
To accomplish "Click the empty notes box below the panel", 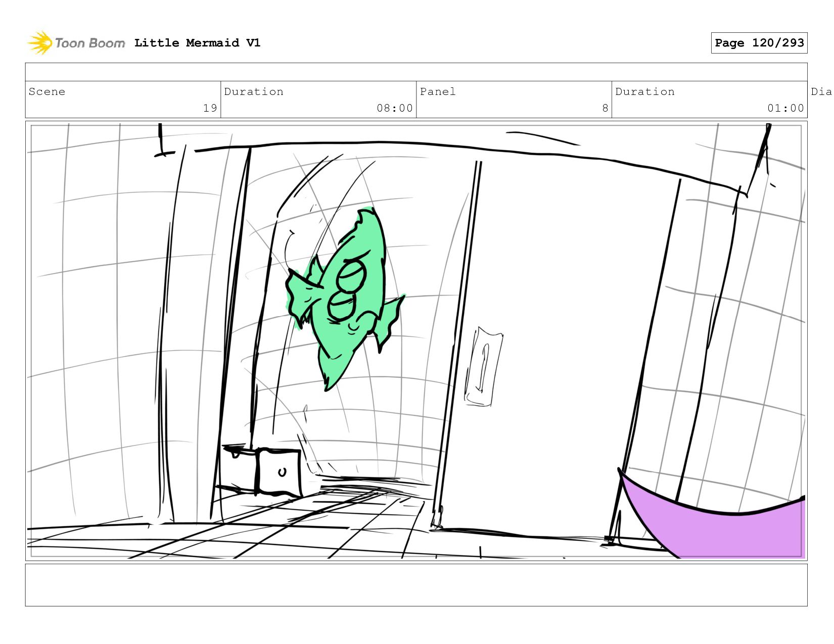I will click(x=416, y=585).
